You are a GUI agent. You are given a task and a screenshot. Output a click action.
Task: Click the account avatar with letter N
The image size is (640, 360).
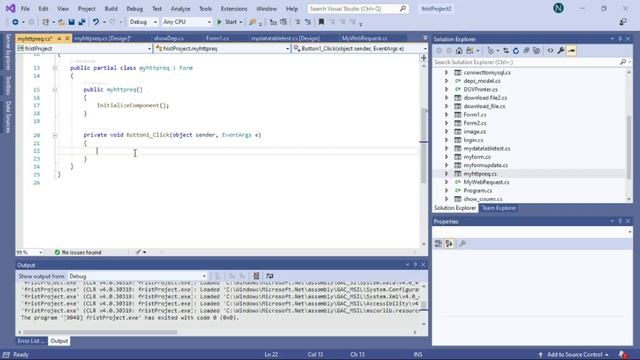pyautogui.click(x=558, y=8)
